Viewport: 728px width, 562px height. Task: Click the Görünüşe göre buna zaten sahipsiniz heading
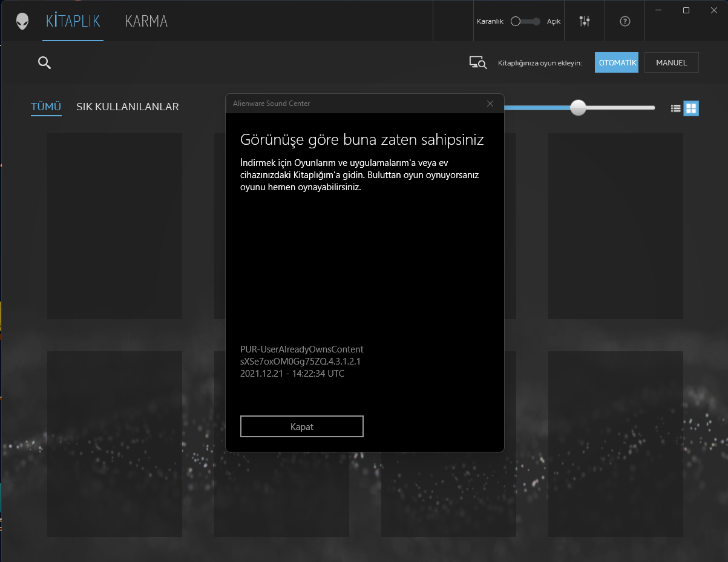(x=362, y=140)
